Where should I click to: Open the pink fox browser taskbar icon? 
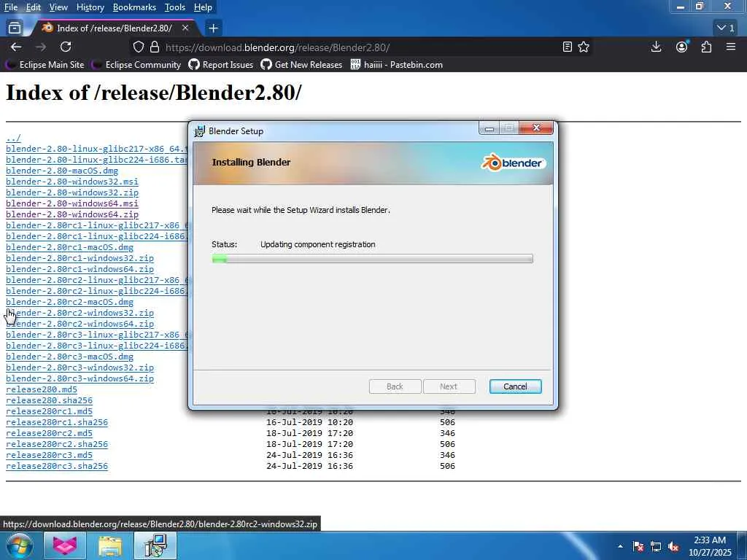65,545
